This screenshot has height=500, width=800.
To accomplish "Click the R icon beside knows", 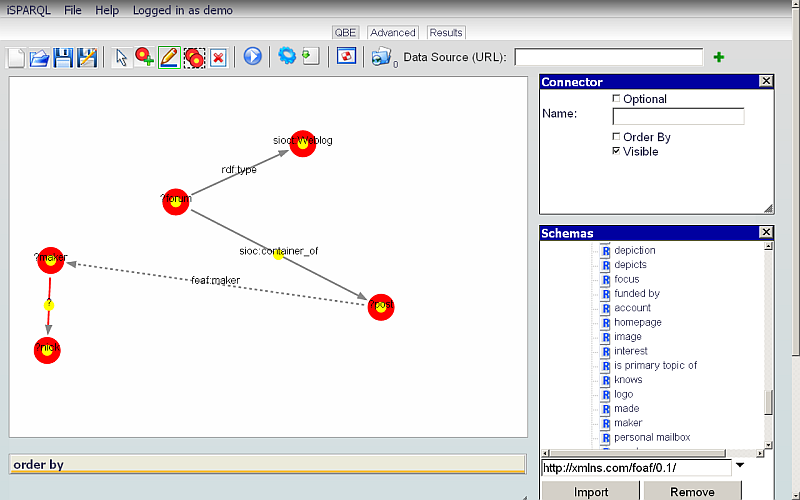I will pos(605,380).
